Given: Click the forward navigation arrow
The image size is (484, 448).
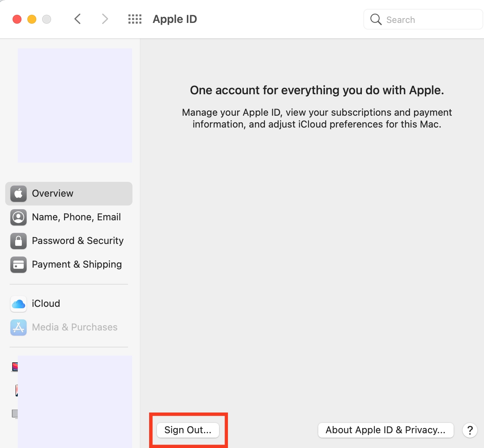Looking at the screenshot, I should pos(105,19).
